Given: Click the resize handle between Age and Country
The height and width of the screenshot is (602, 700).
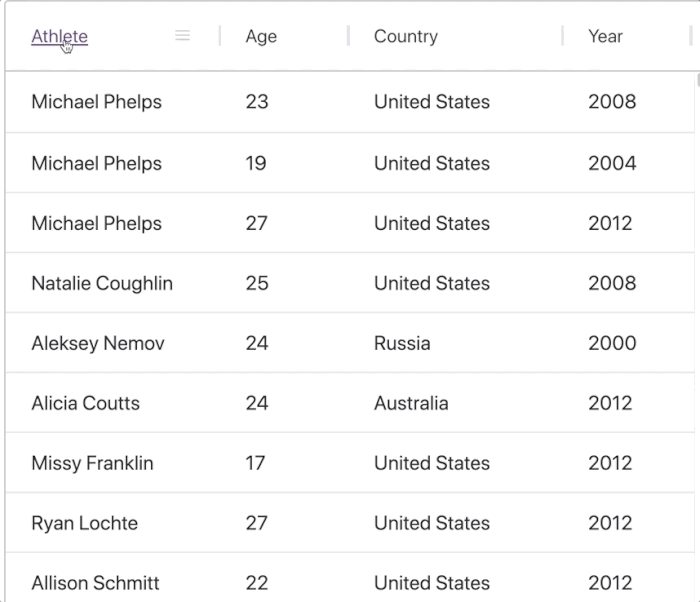Looking at the screenshot, I should pyautogui.click(x=348, y=37).
